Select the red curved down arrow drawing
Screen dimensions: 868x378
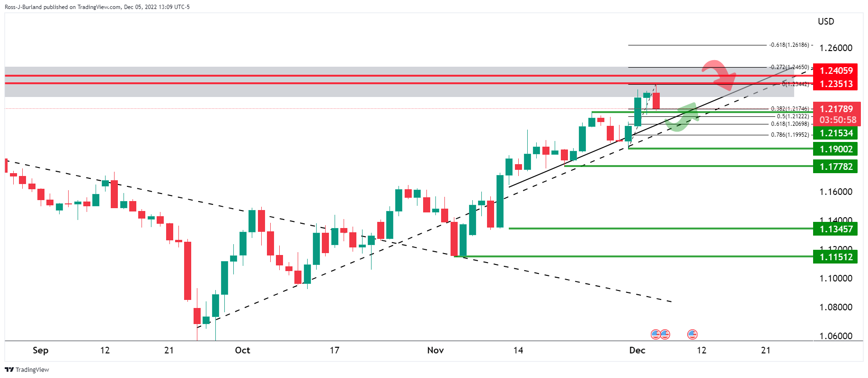click(719, 74)
